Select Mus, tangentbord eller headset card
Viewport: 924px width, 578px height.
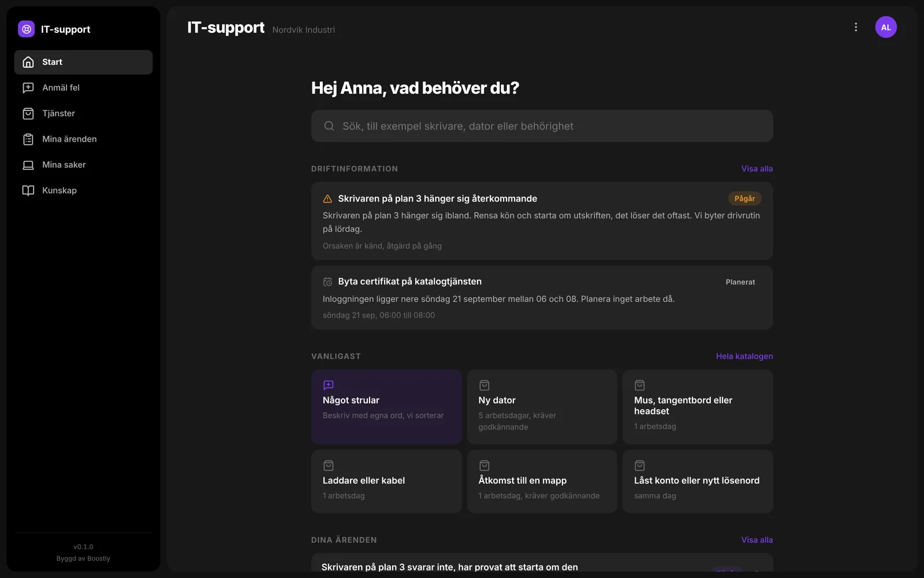[698, 407]
